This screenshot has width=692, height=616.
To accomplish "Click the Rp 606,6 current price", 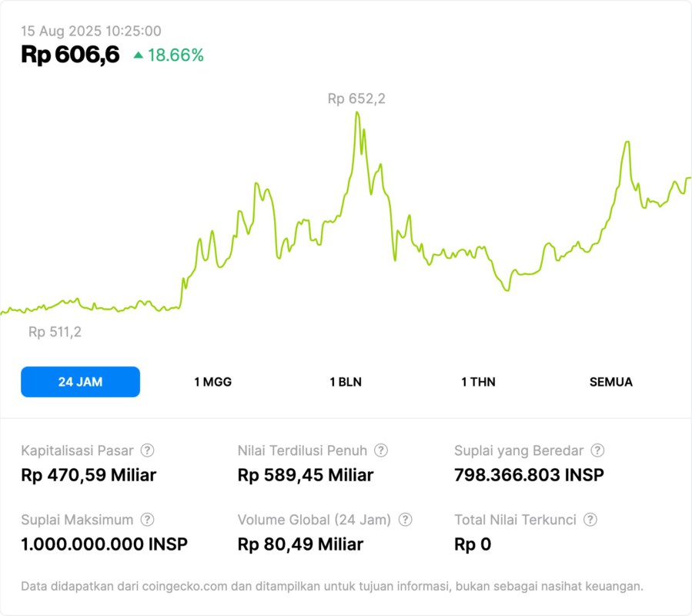I will pyautogui.click(x=70, y=55).
